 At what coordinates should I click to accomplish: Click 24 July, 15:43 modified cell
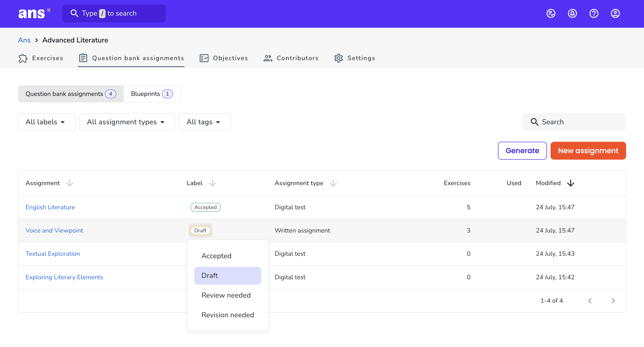point(555,254)
